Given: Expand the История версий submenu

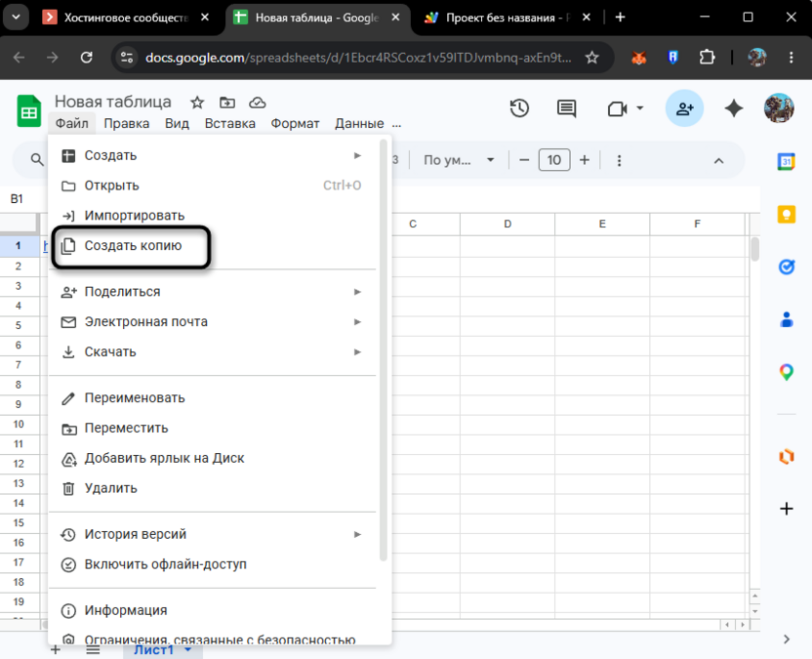Looking at the screenshot, I should (212, 534).
